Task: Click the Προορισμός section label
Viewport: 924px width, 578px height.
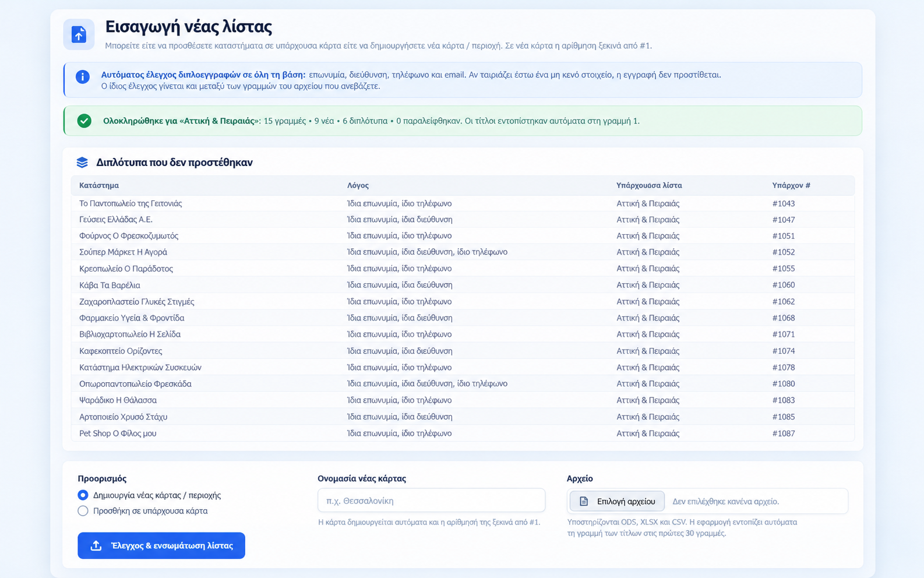Action: tap(102, 478)
